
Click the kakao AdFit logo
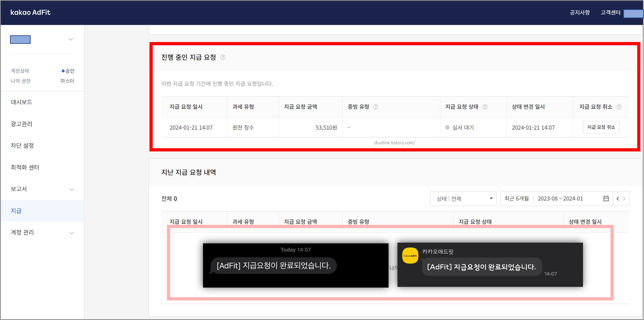click(30, 12)
